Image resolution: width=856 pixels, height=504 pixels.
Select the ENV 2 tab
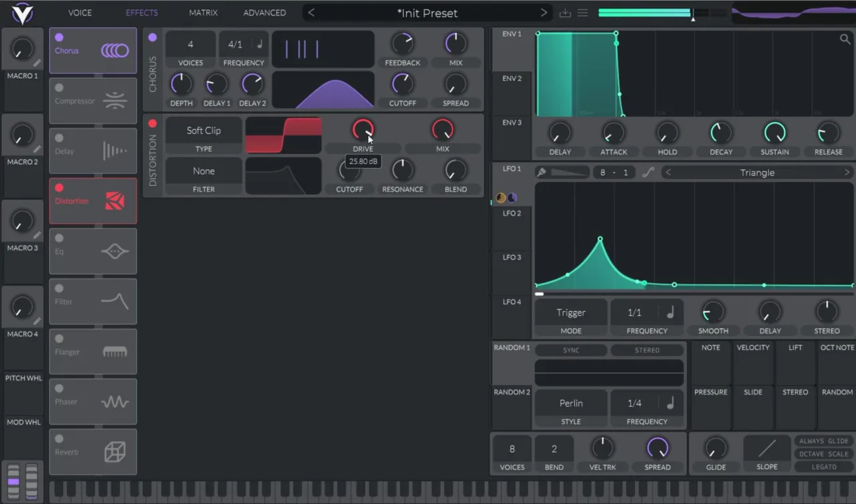[512, 94]
